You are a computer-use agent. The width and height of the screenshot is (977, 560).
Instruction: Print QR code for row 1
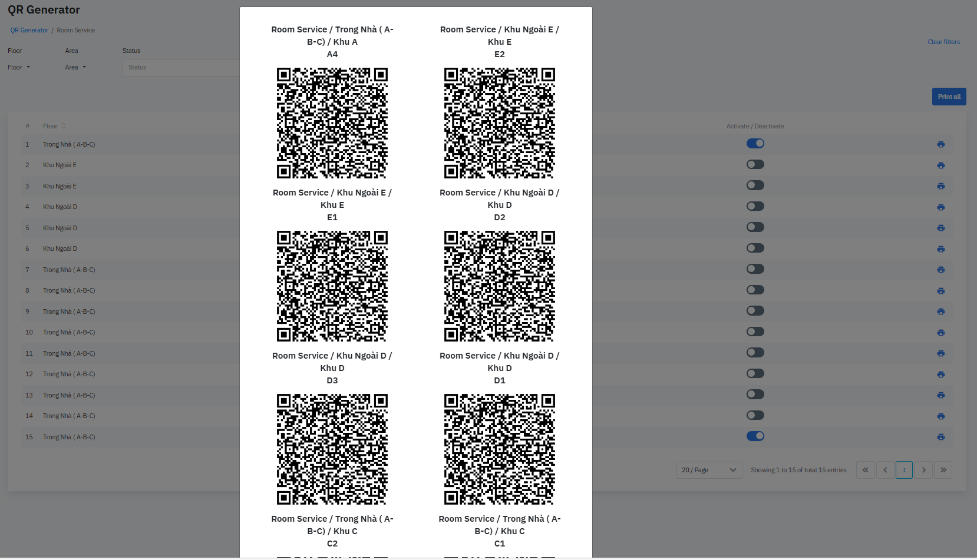[x=941, y=144]
